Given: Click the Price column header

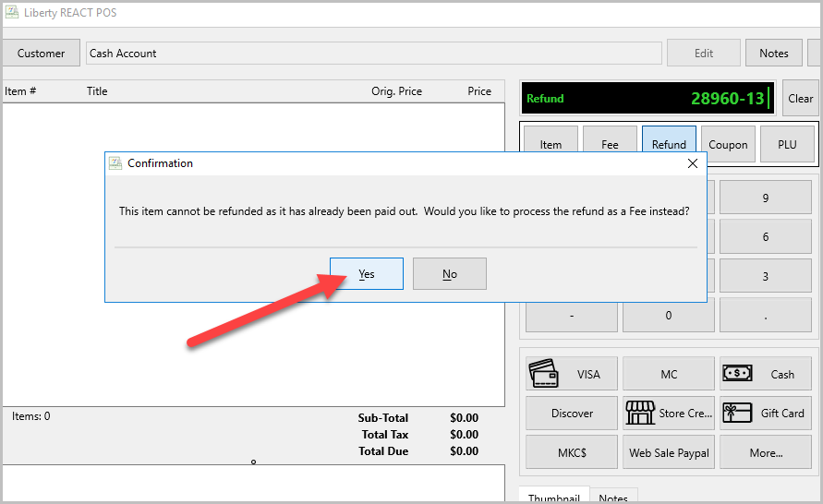Looking at the screenshot, I should click(x=479, y=91).
